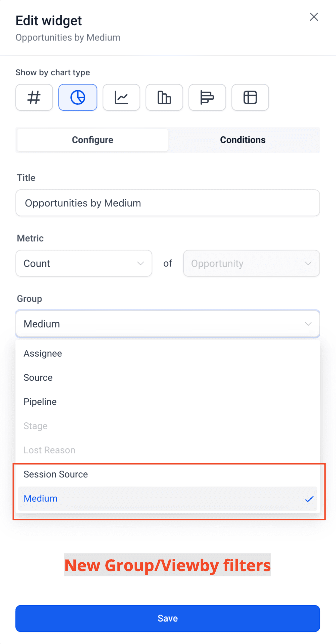Viewport: 336px width, 644px height.
Task: Switch to the Configure tab
Action: (x=92, y=140)
